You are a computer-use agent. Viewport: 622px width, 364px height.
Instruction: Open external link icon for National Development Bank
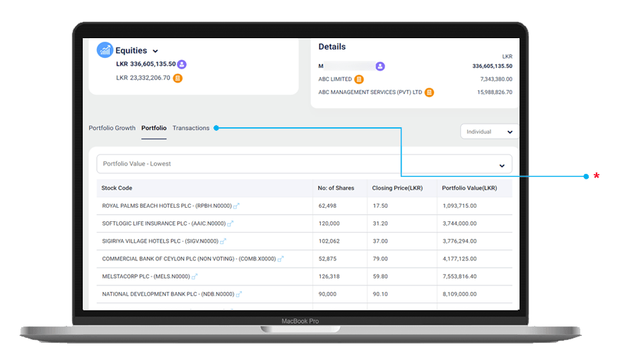[239, 294]
